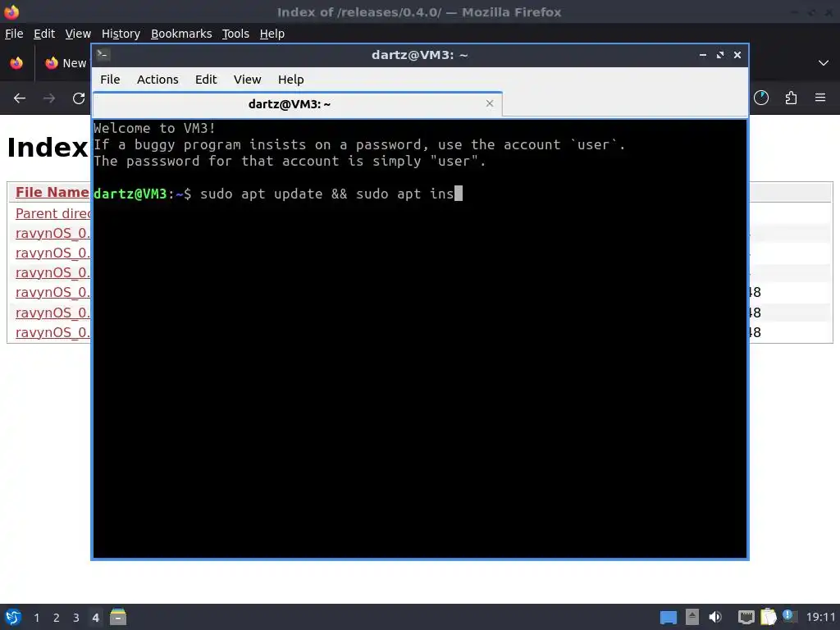The image size is (840, 630).
Task: Open terminal File menu
Action: tap(110, 80)
